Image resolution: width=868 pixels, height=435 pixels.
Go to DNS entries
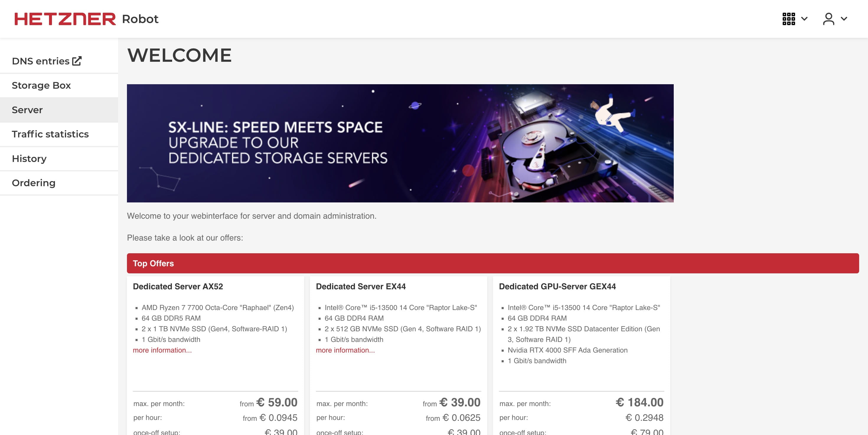click(41, 61)
